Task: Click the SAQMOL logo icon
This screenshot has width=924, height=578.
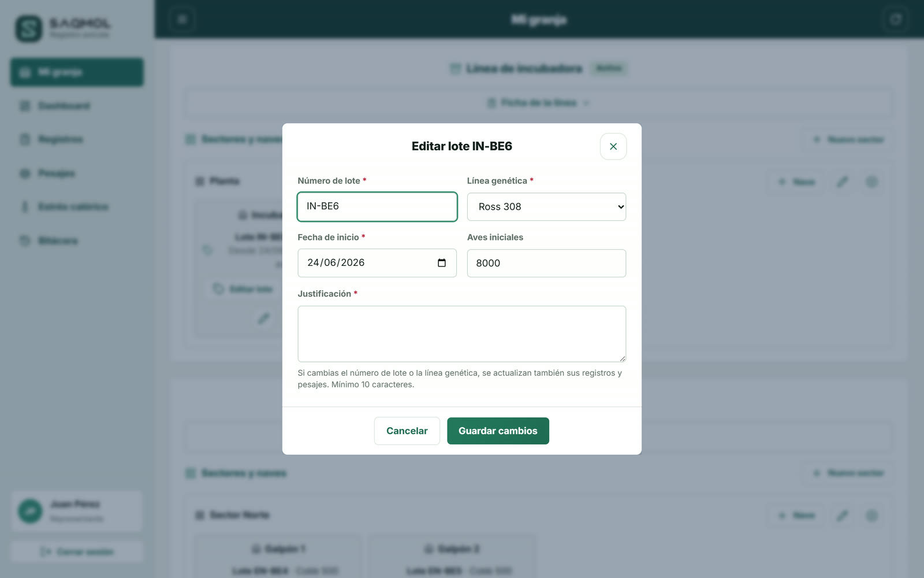Action: pyautogui.click(x=29, y=28)
